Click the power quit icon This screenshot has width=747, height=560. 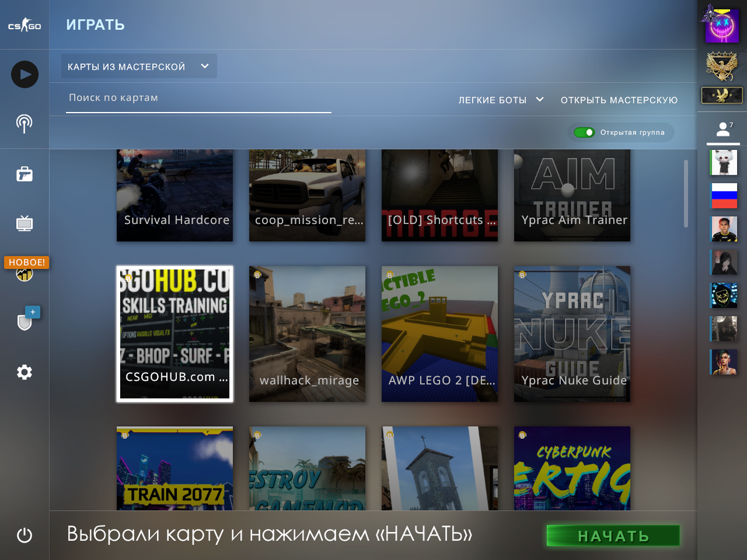(x=24, y=535)
